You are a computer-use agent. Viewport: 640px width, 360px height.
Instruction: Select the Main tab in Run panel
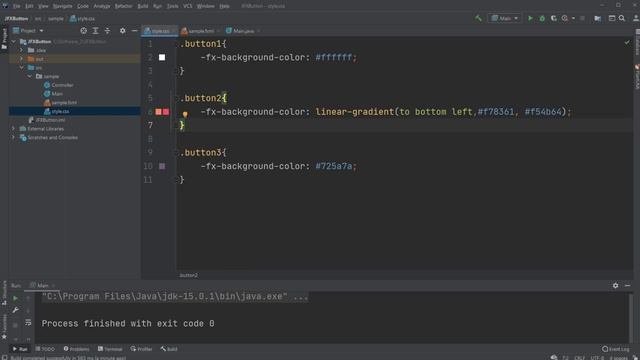point(42,286)
